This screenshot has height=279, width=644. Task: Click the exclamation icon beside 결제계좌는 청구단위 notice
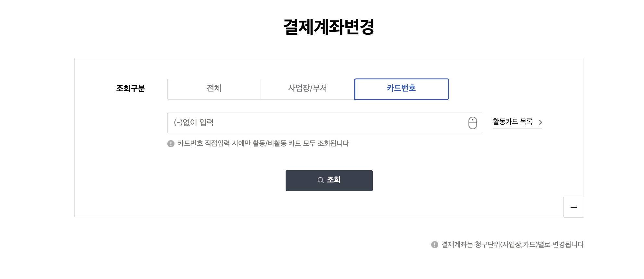pyautogui.click(x=435, y=245)
